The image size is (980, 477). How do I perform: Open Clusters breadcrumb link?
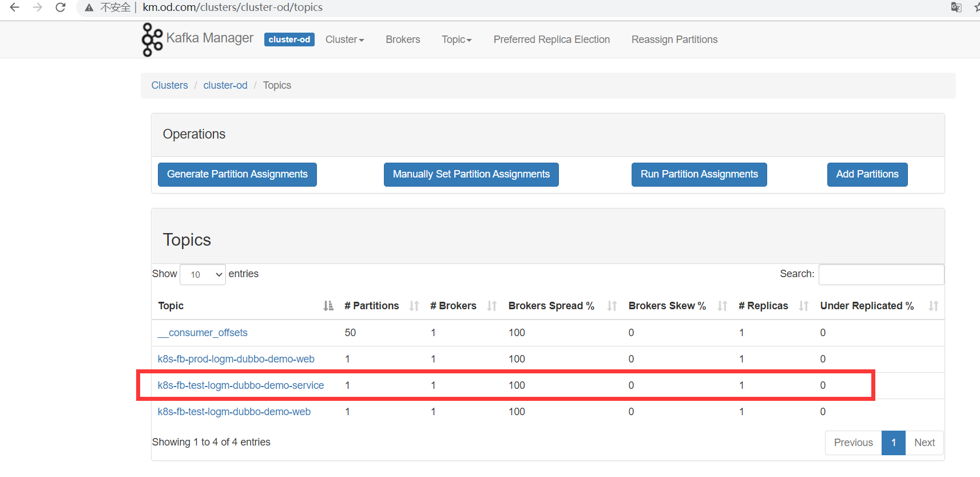(169, 85)
